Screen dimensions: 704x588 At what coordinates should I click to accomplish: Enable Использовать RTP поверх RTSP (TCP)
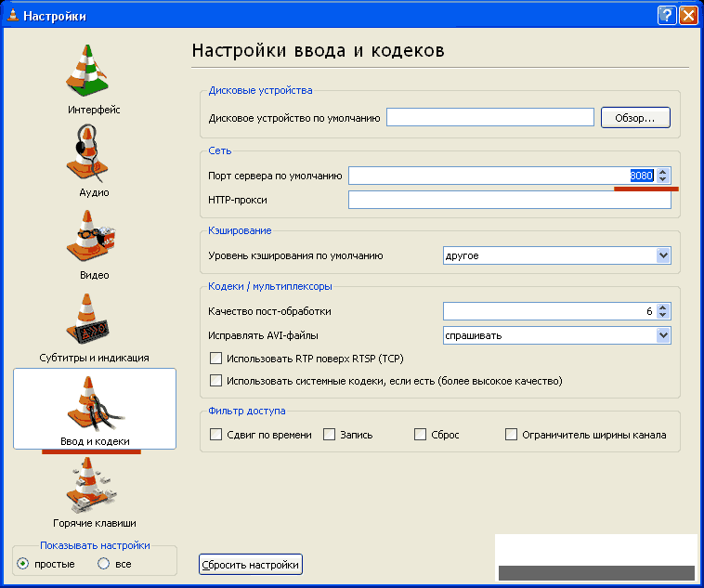[x=216, y=359]
